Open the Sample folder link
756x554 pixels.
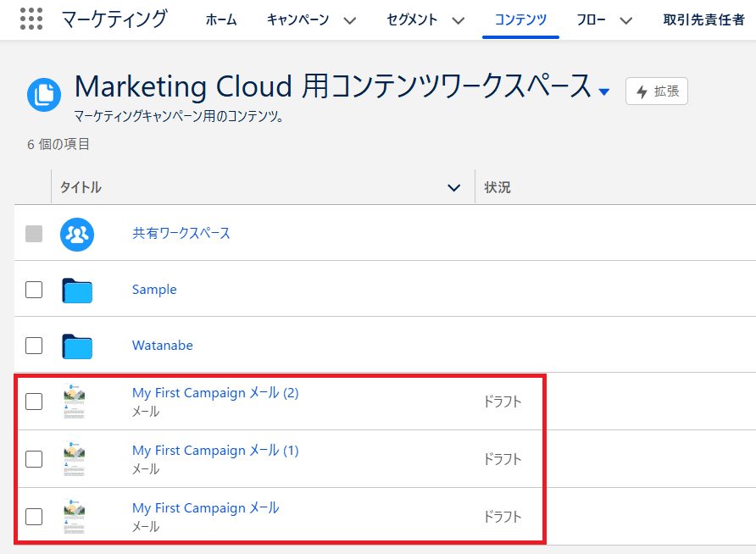tap(154, 290)
